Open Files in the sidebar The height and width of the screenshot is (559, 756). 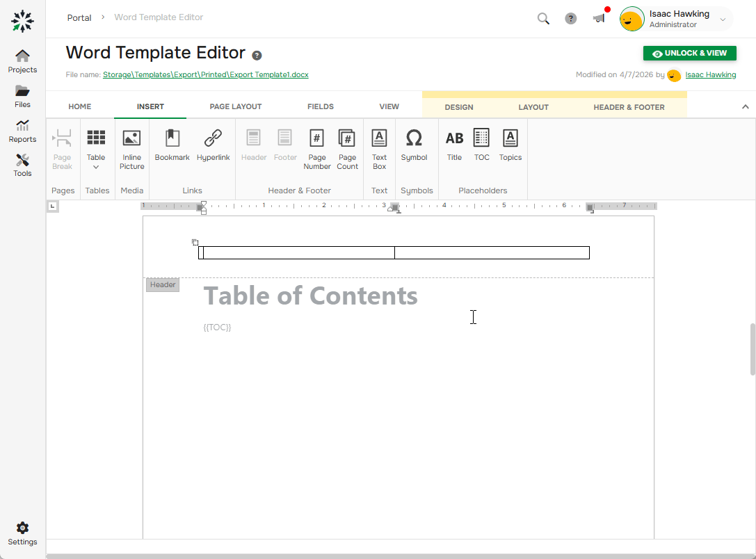tap(22, 97)
